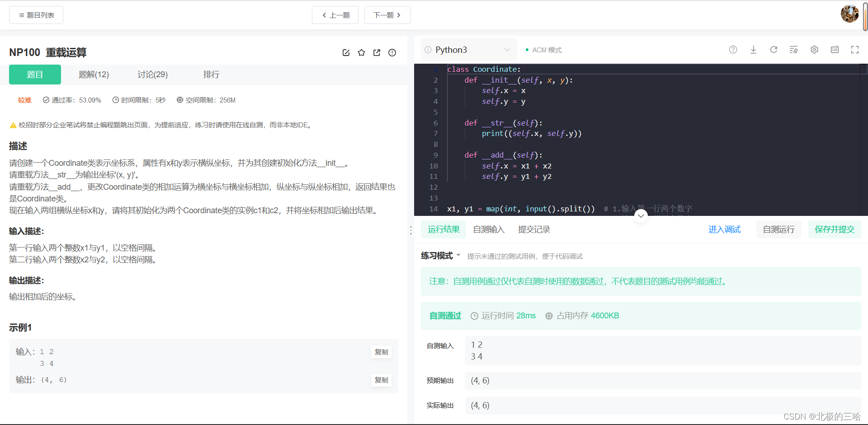The height and width of the screenshot is (425, 868).
Task: Favorite the problem with the star icon
Action: coord(361,53)
